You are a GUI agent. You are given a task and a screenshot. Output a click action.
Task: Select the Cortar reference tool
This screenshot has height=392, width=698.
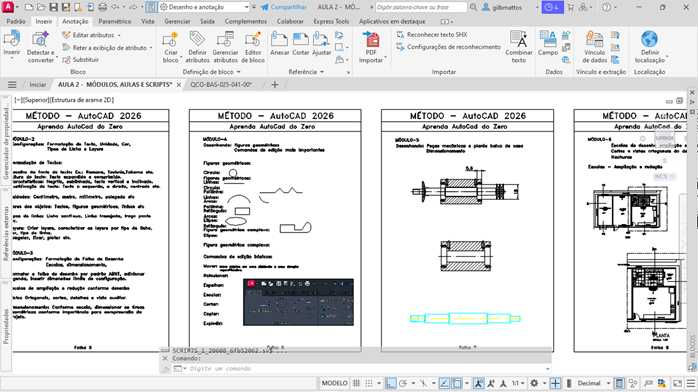300,44
